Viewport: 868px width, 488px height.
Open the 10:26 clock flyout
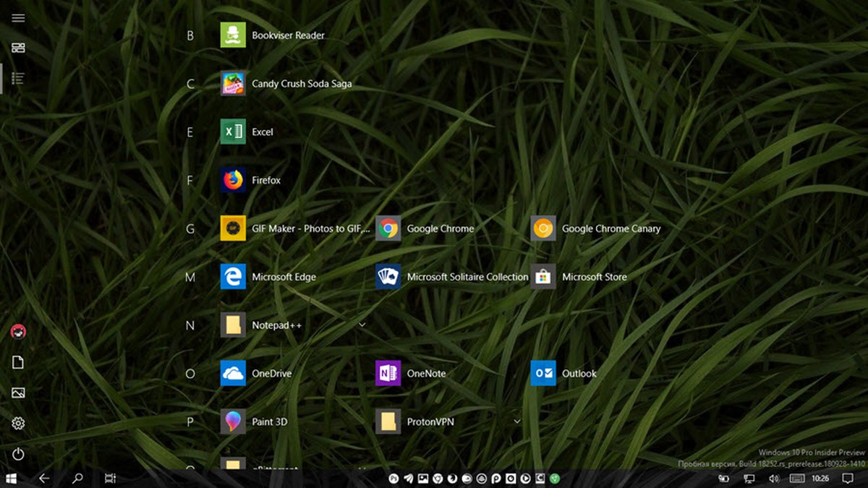(x=820, y=479)
